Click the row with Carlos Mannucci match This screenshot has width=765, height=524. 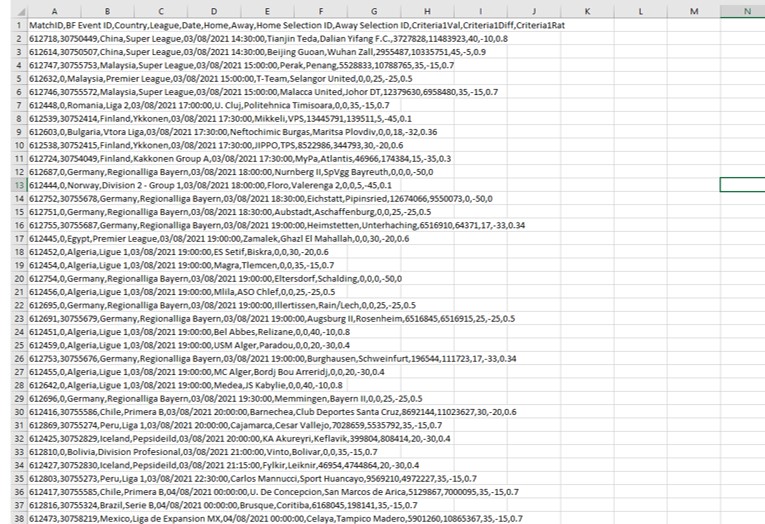(253, 479)
